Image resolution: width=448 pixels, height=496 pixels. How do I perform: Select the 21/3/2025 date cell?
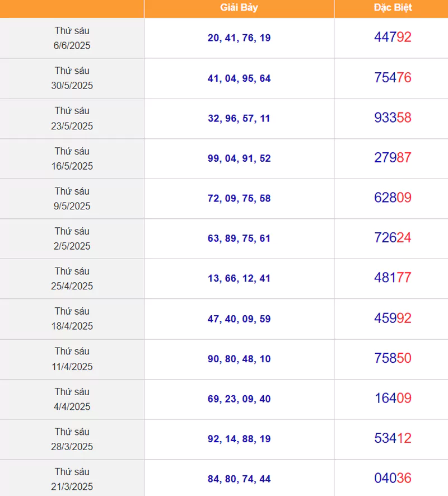coord(72,478)
